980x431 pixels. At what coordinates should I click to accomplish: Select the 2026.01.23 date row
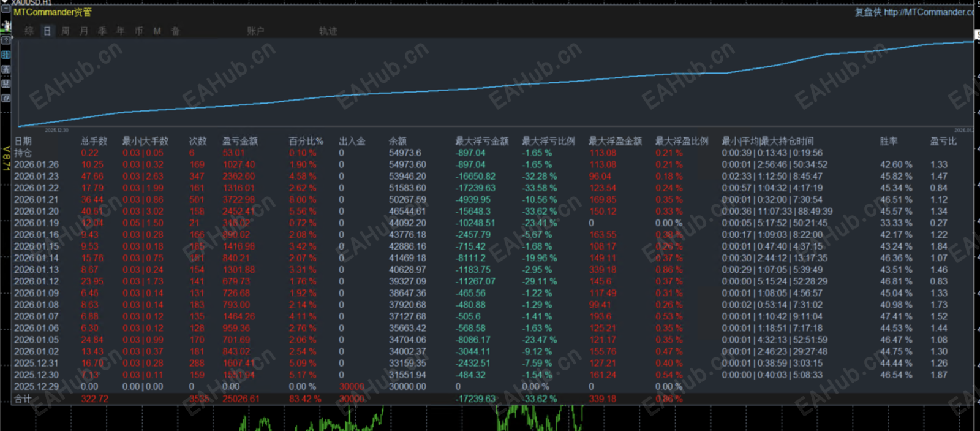click(37, 176)
